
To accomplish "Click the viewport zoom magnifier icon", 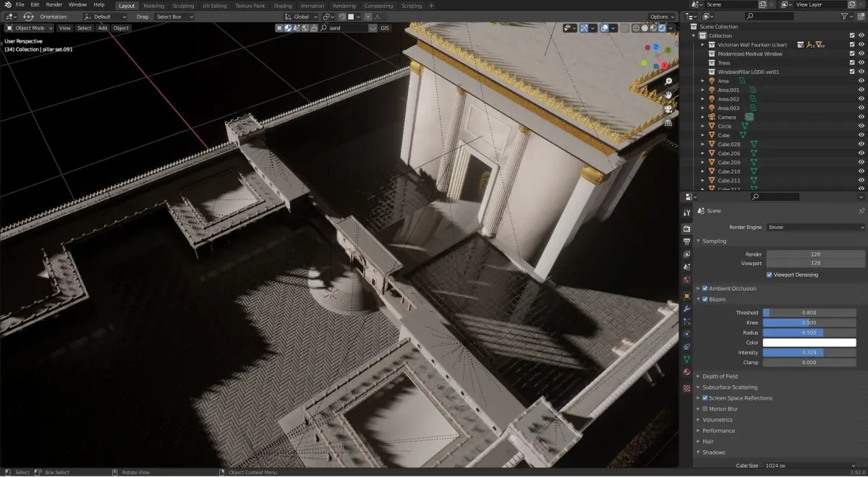I will pyautogui.click(x=669, y=81).
